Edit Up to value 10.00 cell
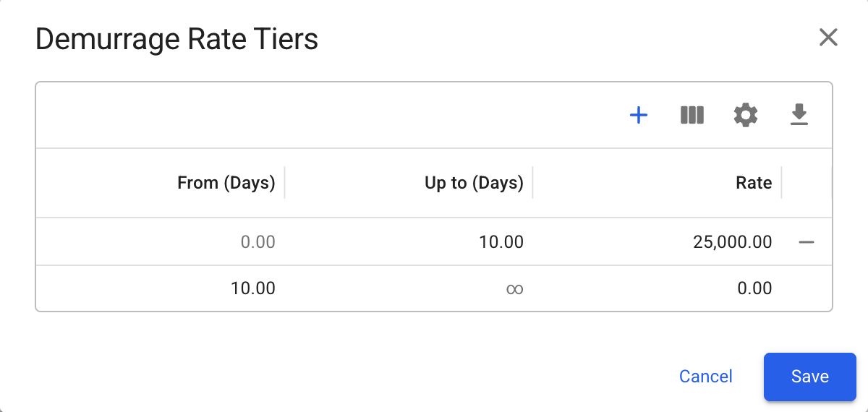This screenshot has width=868, height=412. [501, 242]
